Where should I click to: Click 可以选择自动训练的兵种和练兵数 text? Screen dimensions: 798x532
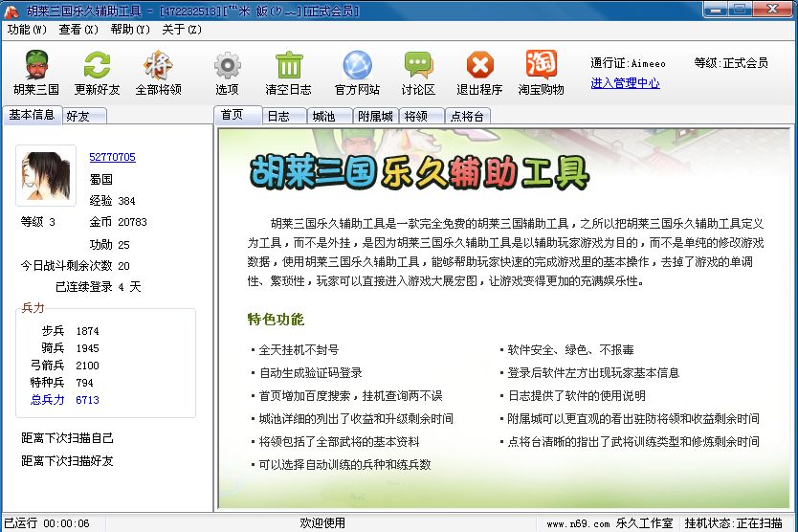tap(344, 464)
